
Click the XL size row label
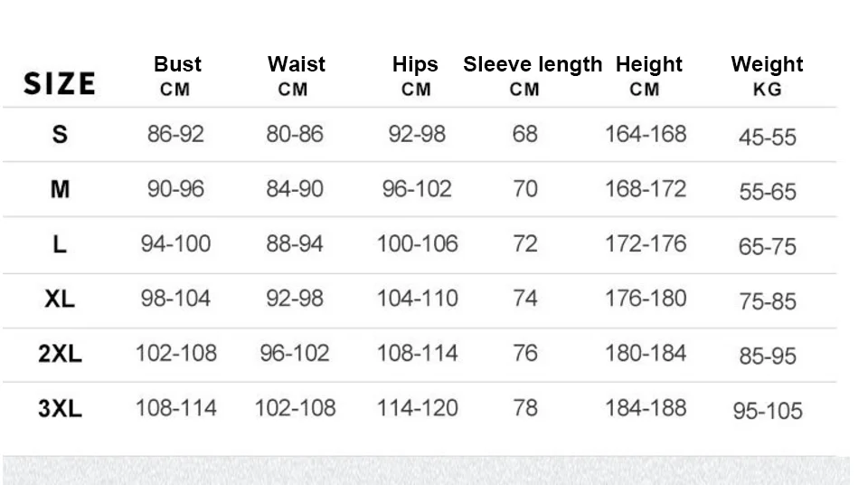coord(60,300)
